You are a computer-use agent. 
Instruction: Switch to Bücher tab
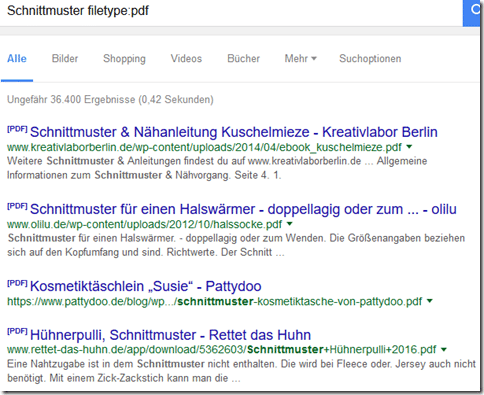(x=243, y=59)
